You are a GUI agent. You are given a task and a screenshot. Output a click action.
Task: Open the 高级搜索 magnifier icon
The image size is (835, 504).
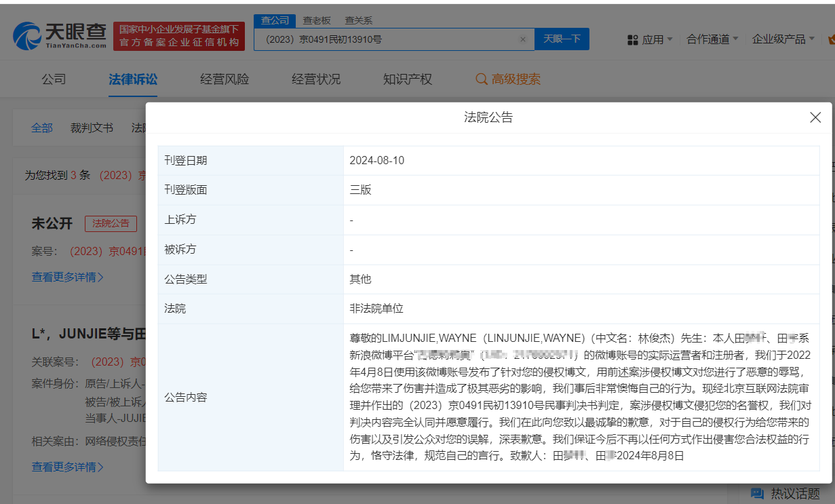[483, 79]
